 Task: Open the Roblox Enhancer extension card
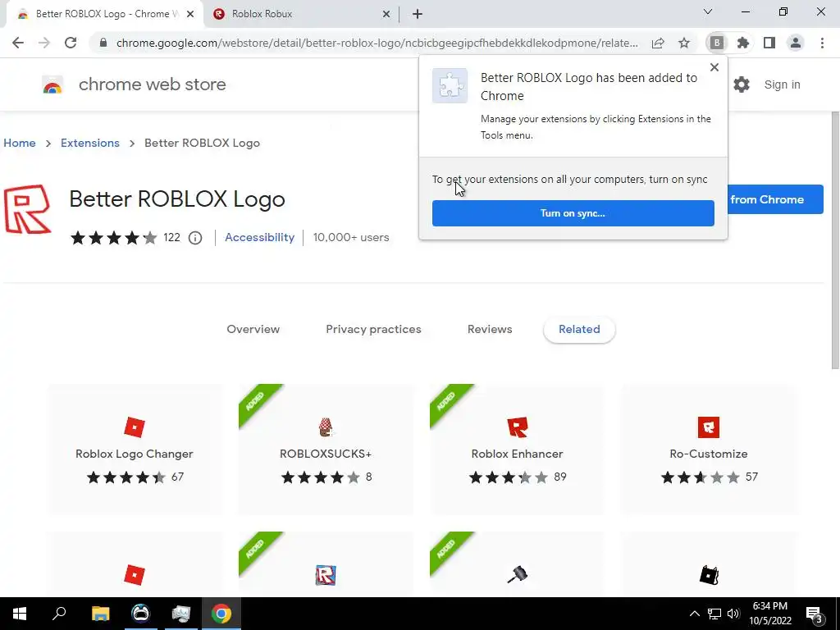point(517,450)
